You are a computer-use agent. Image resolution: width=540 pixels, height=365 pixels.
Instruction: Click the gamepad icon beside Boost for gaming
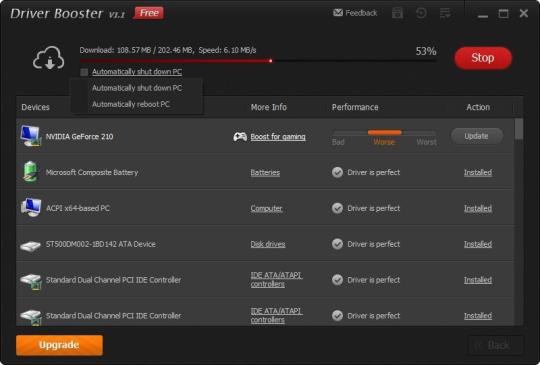(240, 137)
